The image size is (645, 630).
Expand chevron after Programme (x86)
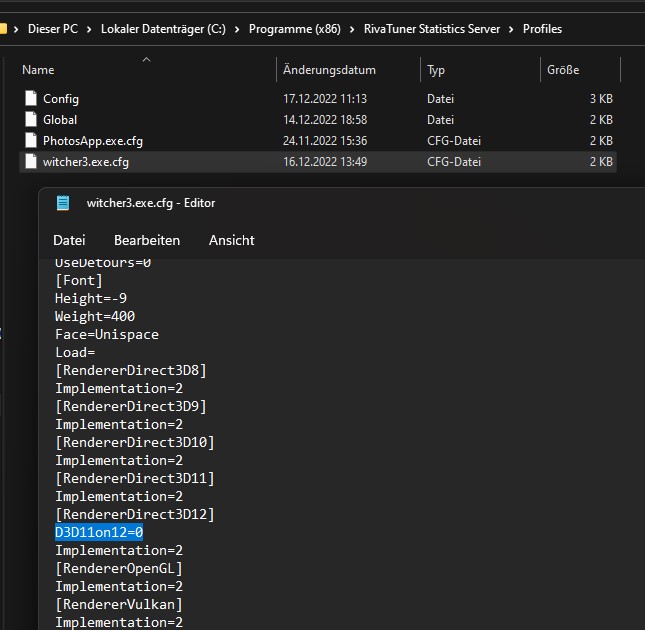[x=352, y=29]
